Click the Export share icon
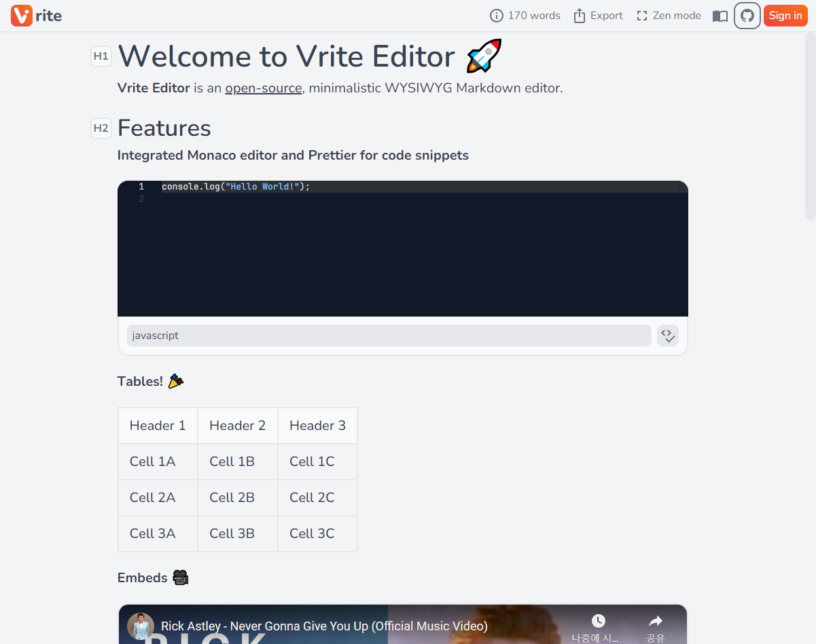816x644 pixels. [580, 16]
